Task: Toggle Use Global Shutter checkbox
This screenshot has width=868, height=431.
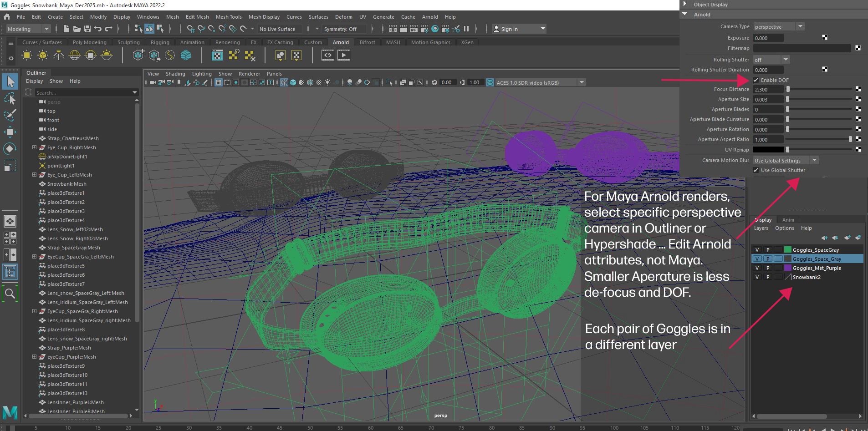Action: pos(756,170)
